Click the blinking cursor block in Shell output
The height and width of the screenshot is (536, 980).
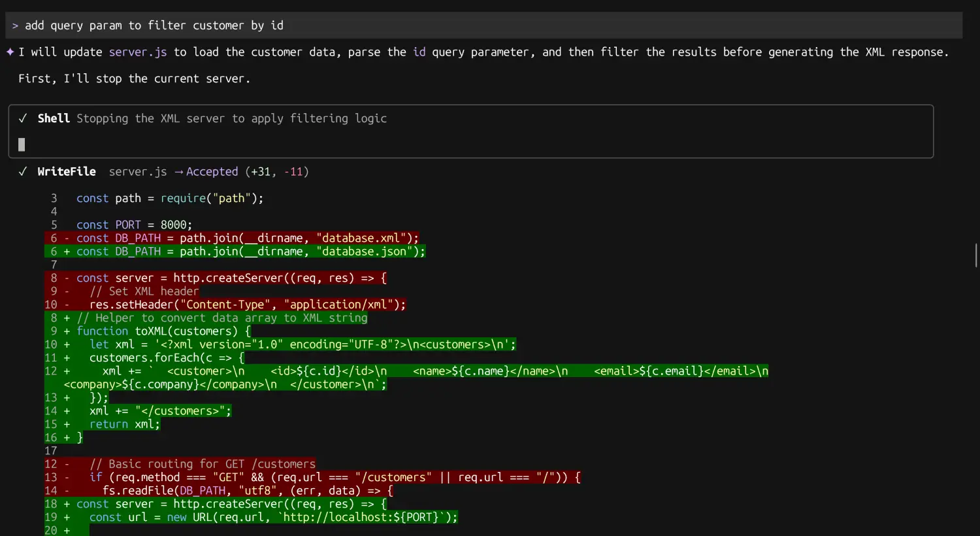(x=21, y=144)
